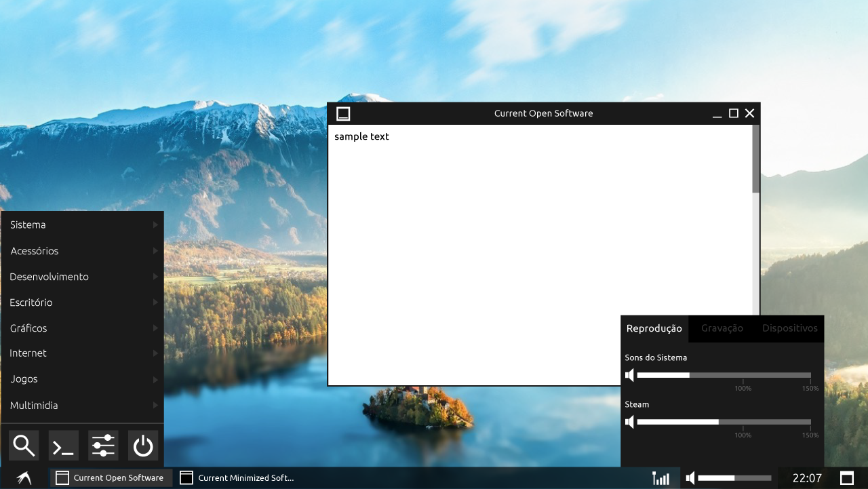The width and height of the screenshot is (868, 489).
Task: Close the Current Open Software window
Action: (749, 113)
